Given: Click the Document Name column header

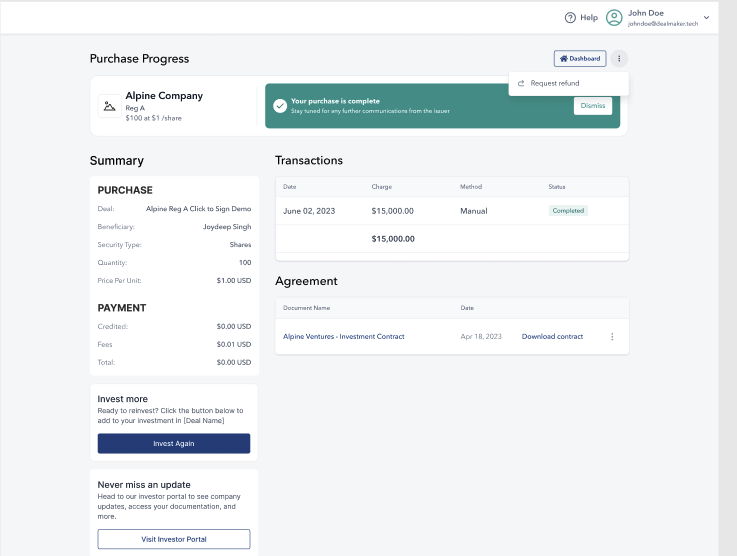Looking at the screenshot, I should tap(306, 308).
